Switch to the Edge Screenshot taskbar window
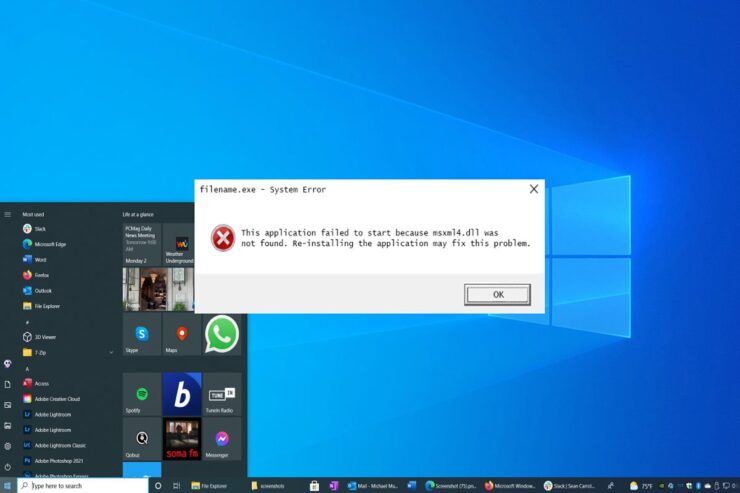 pos(451,485)
